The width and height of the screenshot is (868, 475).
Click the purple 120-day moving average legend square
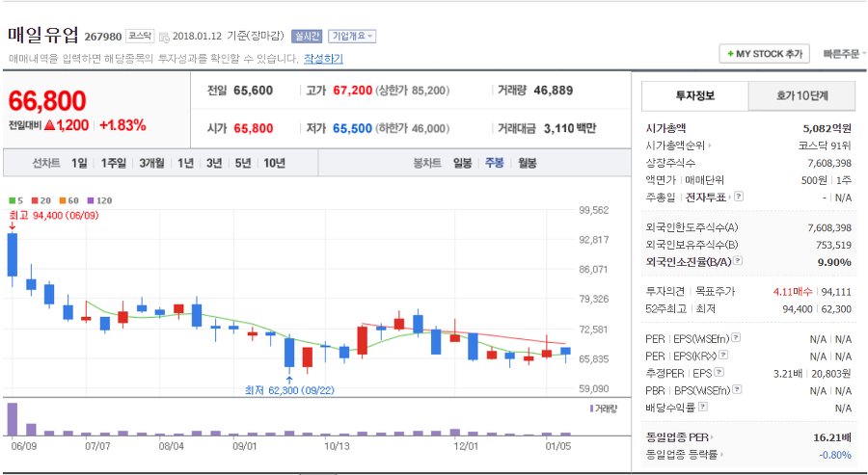[91, 200]
